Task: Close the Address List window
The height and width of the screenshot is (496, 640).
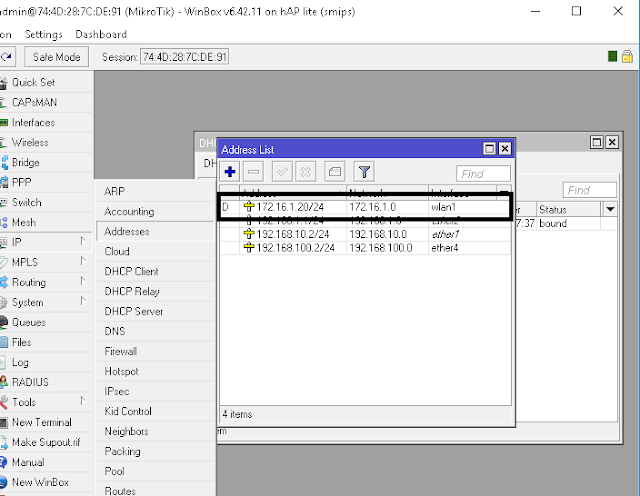Action: [505, 149]
